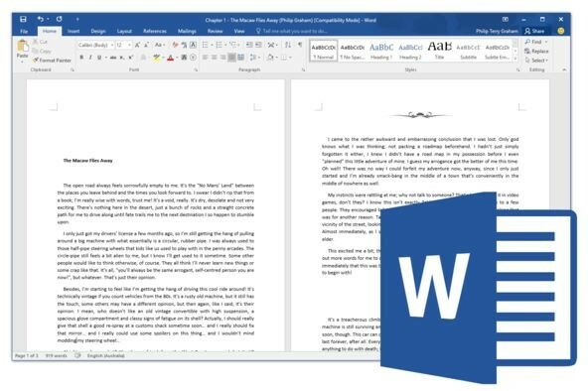Image resolution: width=588 pixels, height=391 pixels.
Task: Center the paragraph text
Action: coord(215,58)
